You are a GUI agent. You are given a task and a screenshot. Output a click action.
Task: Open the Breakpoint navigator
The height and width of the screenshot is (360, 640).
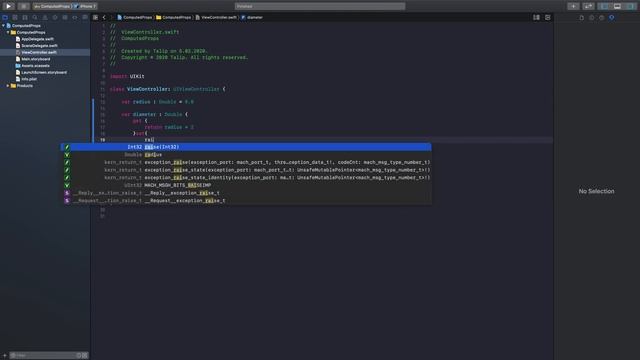(75, 18)
